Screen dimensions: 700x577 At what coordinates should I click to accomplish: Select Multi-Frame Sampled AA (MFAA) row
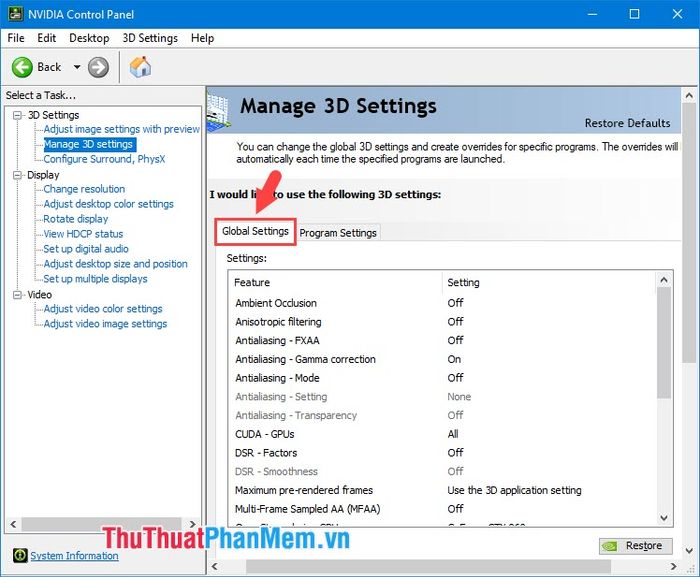click(442, 509)
